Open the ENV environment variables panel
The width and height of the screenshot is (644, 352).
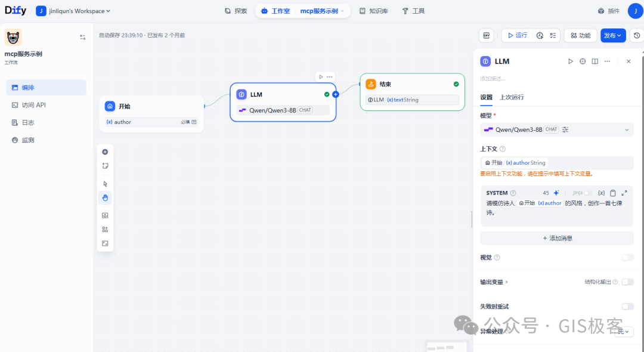[x=486, y=35]
